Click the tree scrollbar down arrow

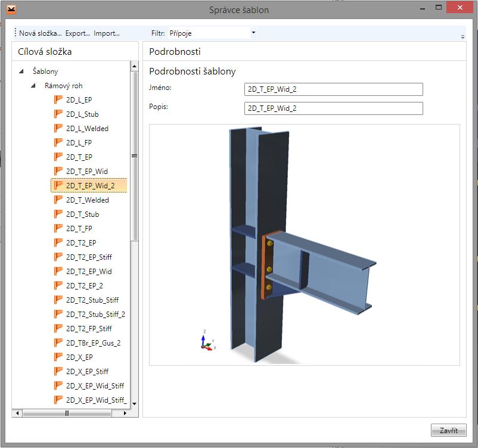[x=134, y=404]
